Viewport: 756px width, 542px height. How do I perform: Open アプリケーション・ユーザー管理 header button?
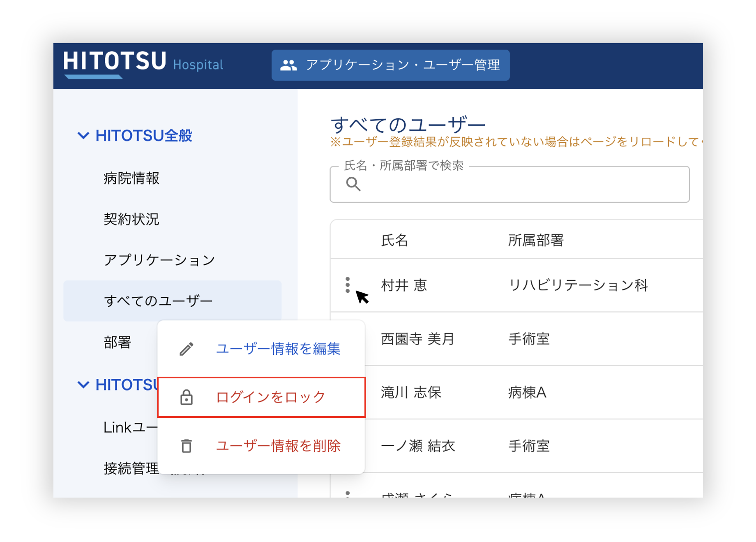pyautogui.click(x=390, y=65)
